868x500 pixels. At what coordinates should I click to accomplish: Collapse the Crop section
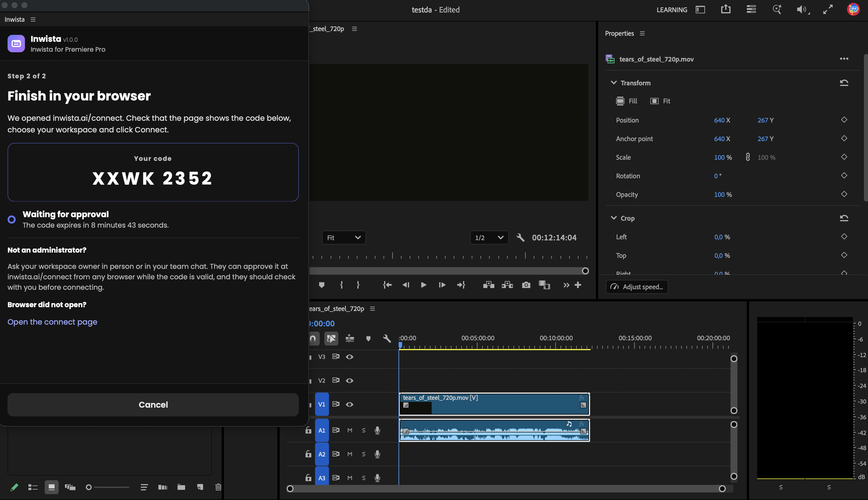[x=614, y=218]
